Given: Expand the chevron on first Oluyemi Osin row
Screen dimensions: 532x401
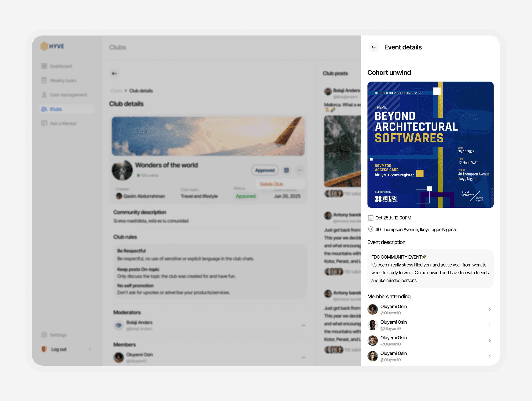Looking at the screenshot, I should (490, 309).
